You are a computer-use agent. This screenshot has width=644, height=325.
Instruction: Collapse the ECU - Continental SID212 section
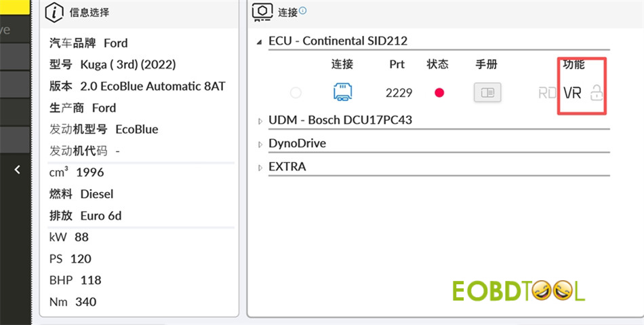260,41
